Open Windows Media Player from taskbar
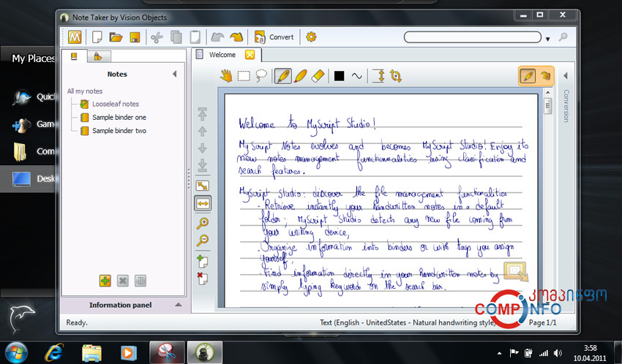Viewport: 622px width, 364px height. click(128, 352)
